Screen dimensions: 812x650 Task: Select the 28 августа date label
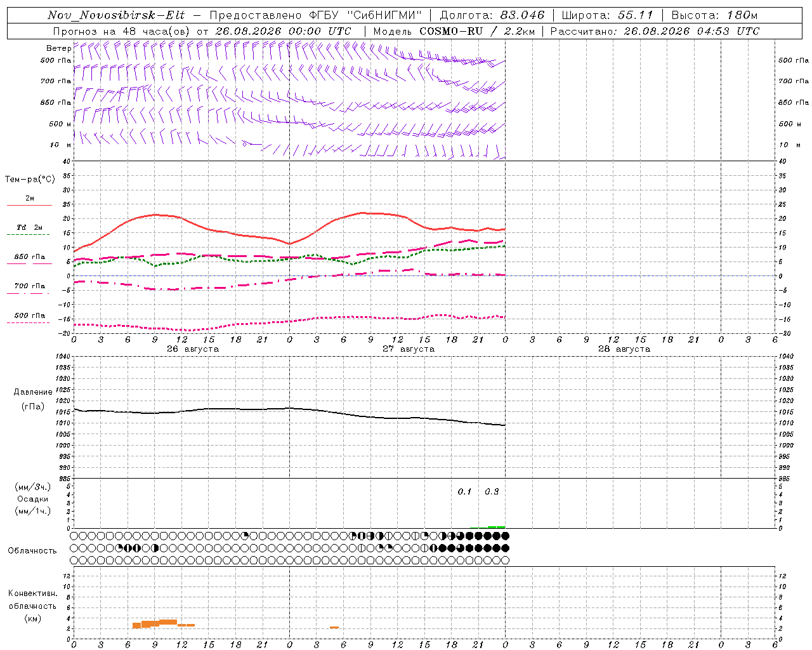pyautogui.click(x=624, y=349)
